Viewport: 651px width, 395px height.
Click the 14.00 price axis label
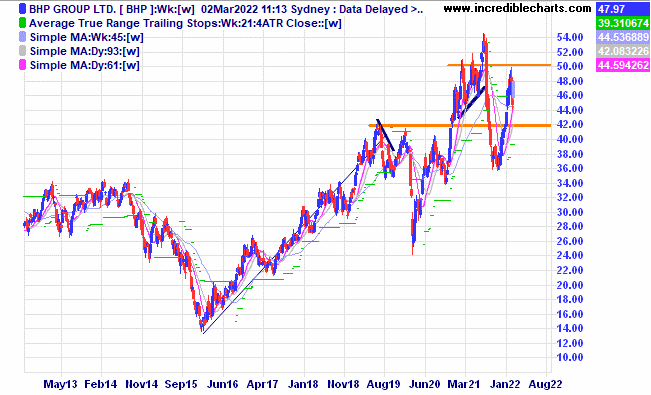(x=570, y=329)
